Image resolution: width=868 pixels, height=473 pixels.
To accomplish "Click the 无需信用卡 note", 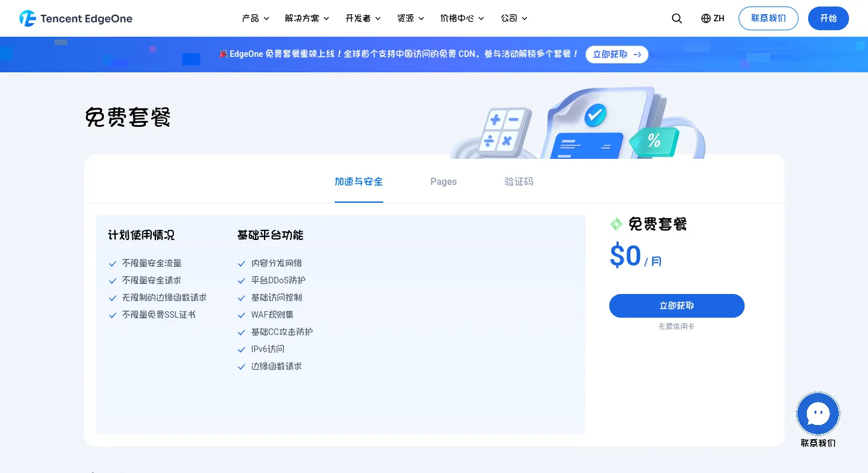I will click(x=676, y=327).
